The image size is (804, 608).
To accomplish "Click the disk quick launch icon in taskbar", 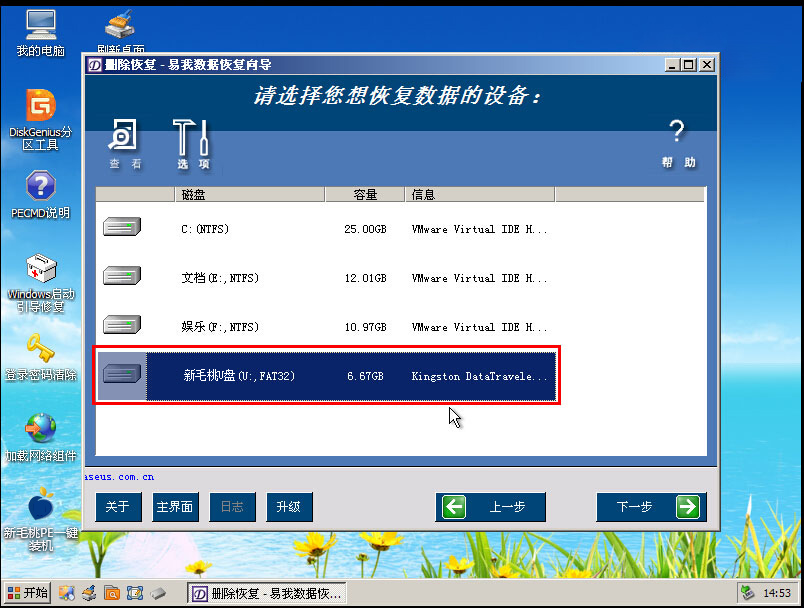I will point(158,593).
